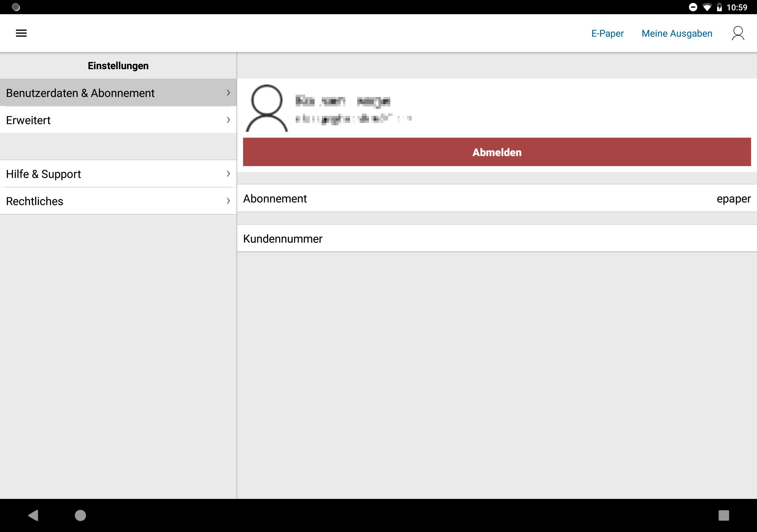Expand Erweitert settings
The height and width of the screenshot is (532, 757).
point(118,120)
